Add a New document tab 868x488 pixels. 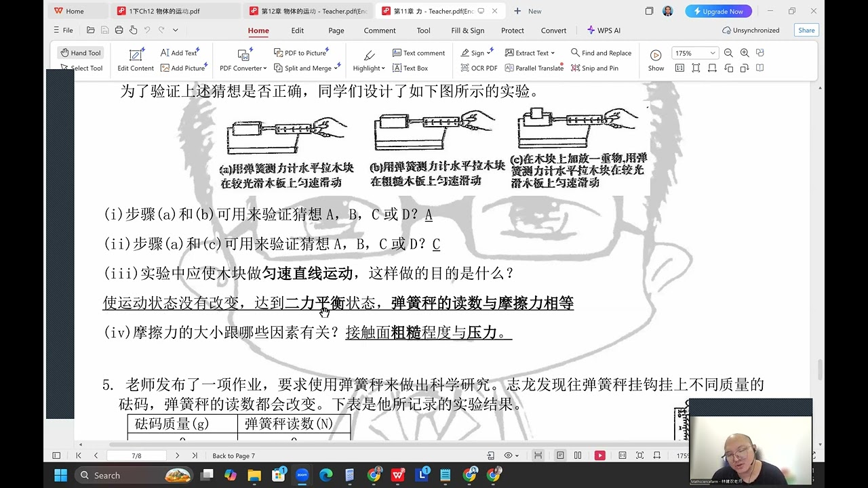pyautogui.click(x=528, y=11)
